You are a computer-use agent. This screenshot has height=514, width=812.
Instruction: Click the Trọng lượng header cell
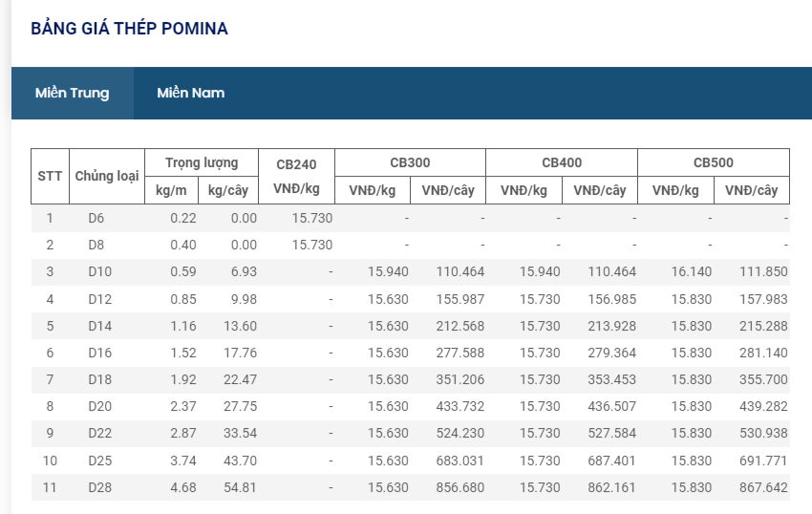tap(202, 162)
